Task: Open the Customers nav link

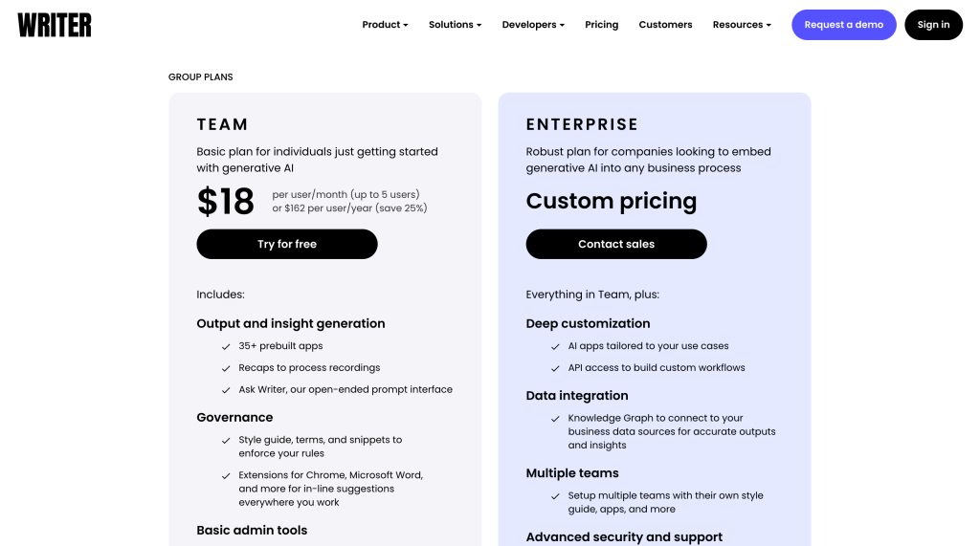Action: pos(665,25)
